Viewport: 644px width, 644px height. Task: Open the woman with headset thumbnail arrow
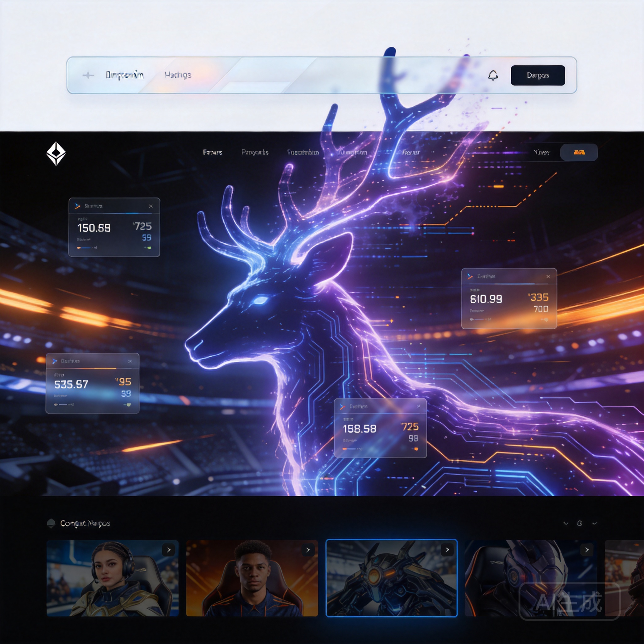pos(168,550)
